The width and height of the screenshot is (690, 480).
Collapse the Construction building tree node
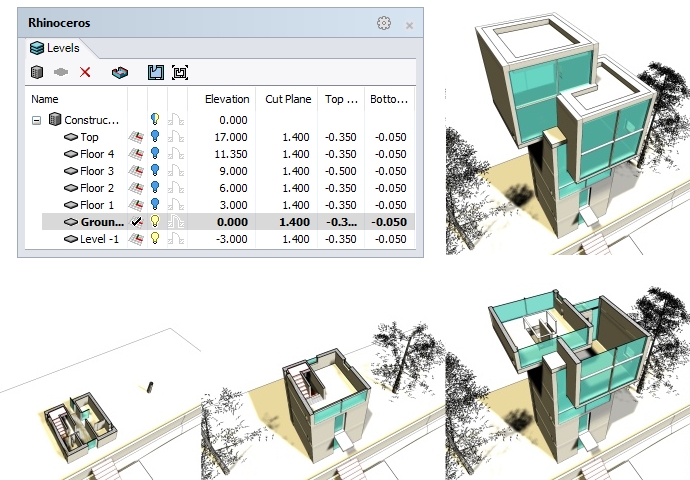[37, 120]
